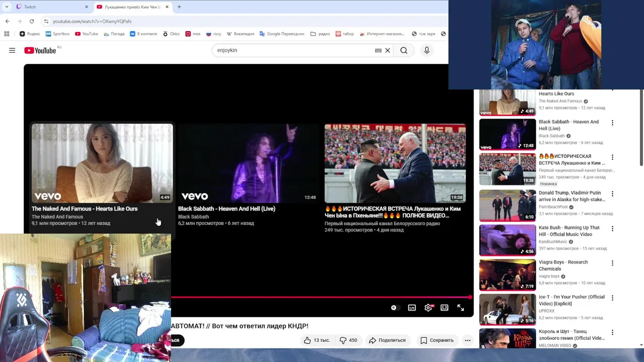Open options for ИСТОРИЧЕСКАЯ ВСТРЕЧА sidebar video
Viewport: 644px width, 362px height.
click(612, 157)
